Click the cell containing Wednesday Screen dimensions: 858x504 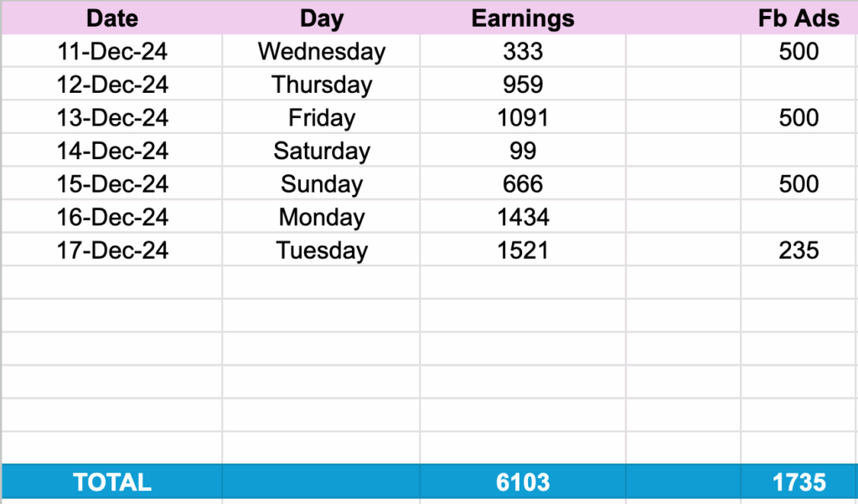(322, 52)
